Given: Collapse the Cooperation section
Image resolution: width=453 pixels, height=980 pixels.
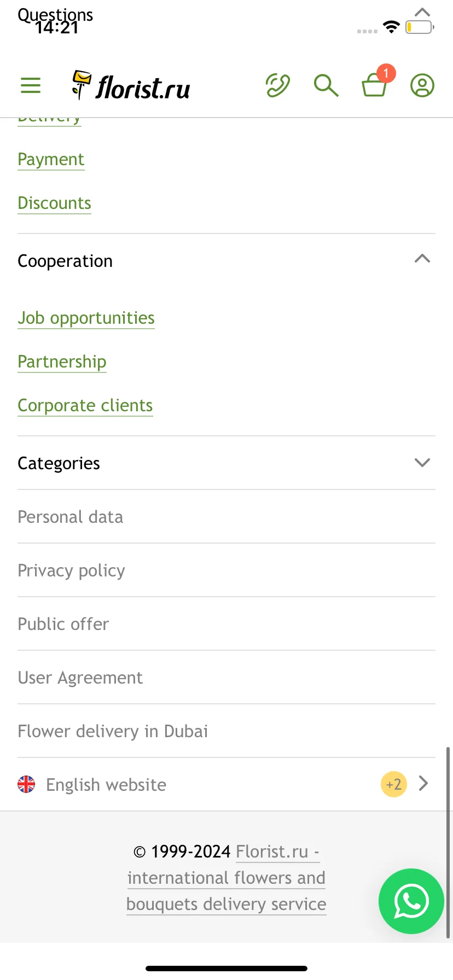Looking at the screenshot, I should (422, 259).
